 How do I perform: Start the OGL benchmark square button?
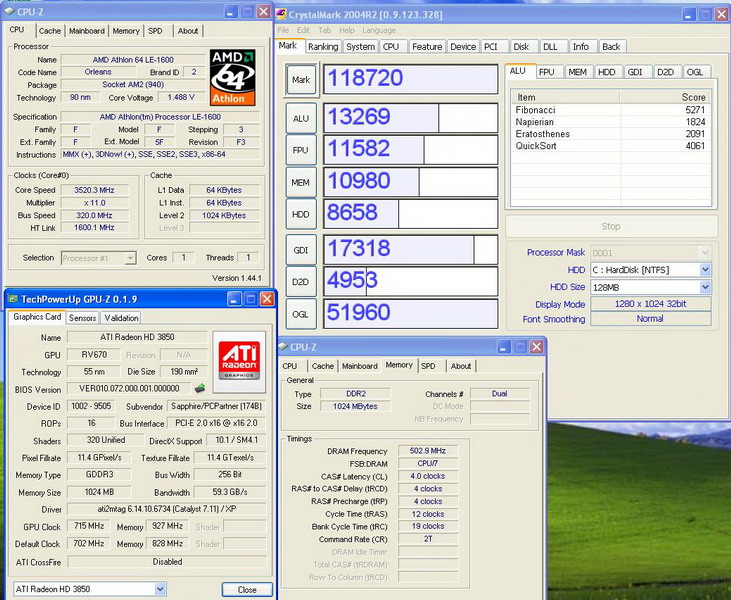[x=300, y=312]
